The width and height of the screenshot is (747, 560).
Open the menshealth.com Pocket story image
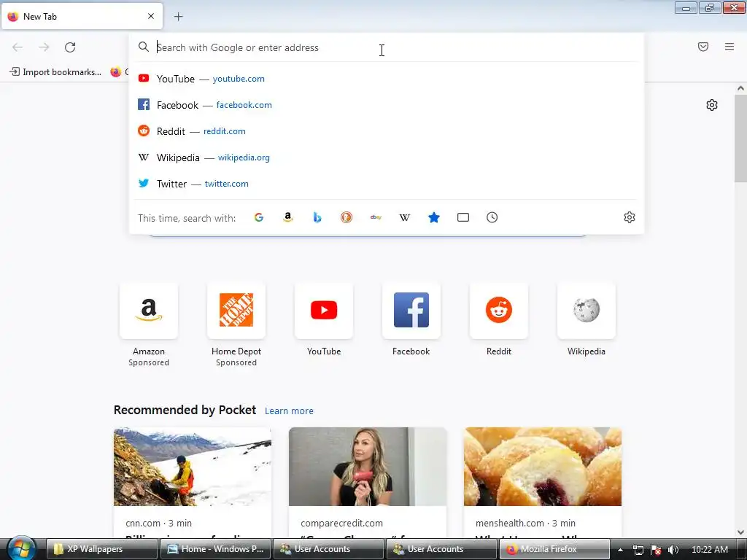[x=543, y=467]
